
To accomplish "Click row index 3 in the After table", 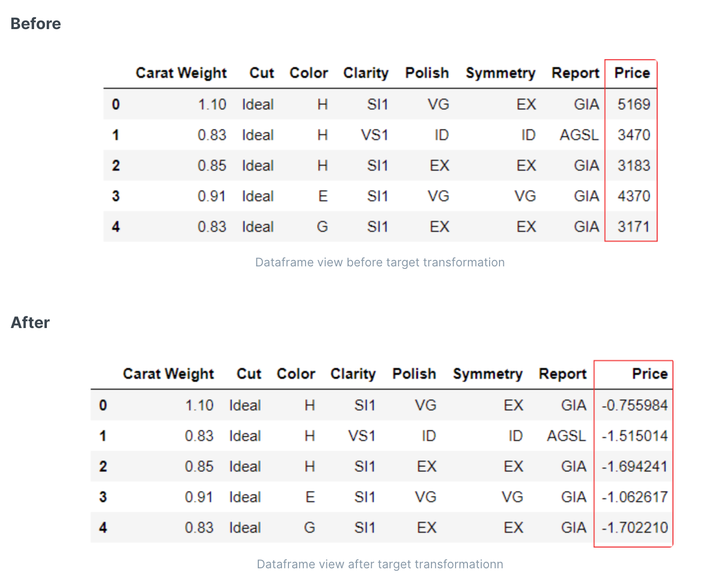I will (x=103, y=497).
